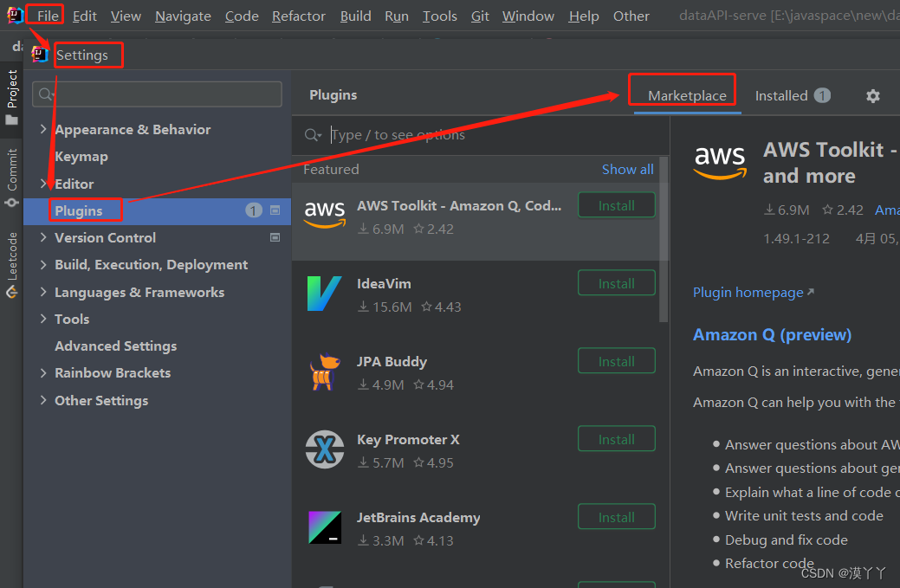Expand Build, Execution, Deployment group

click(43, 264)
